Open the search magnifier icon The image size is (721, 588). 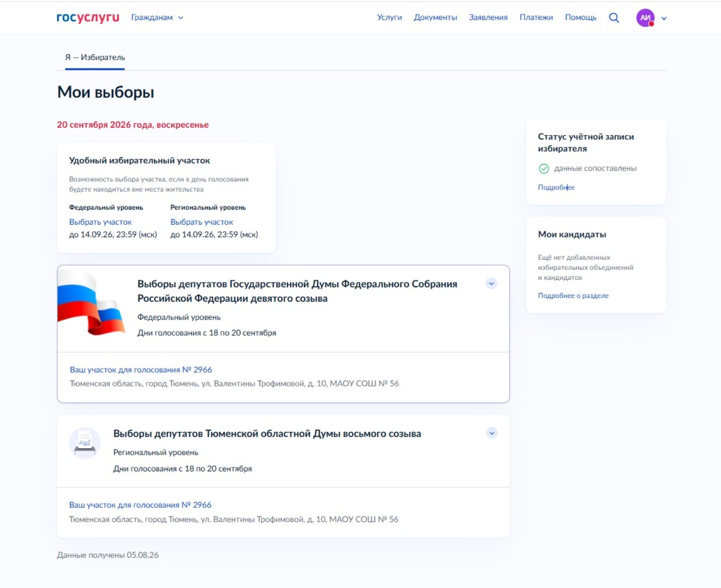click(x=614, y=18)
